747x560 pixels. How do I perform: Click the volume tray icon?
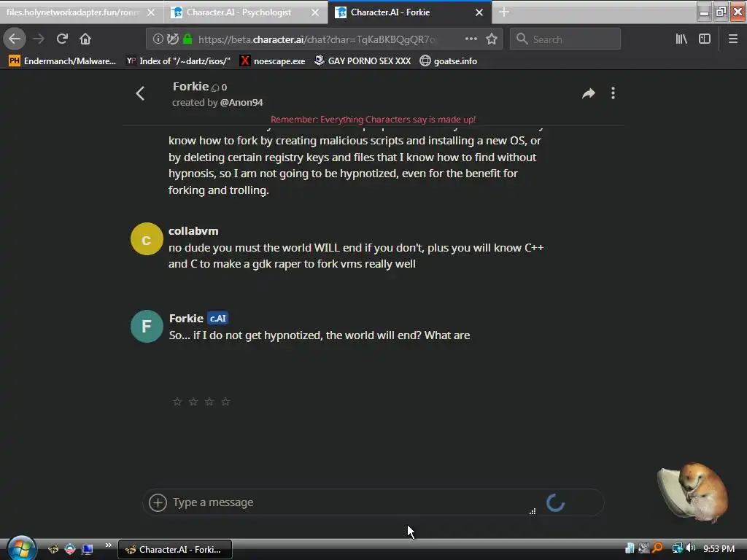690,548
